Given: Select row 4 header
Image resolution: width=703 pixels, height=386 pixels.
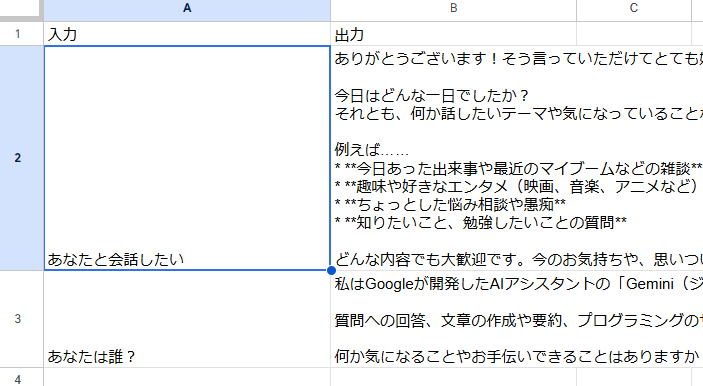Looking at the screenshot, I should coord(18,377).
